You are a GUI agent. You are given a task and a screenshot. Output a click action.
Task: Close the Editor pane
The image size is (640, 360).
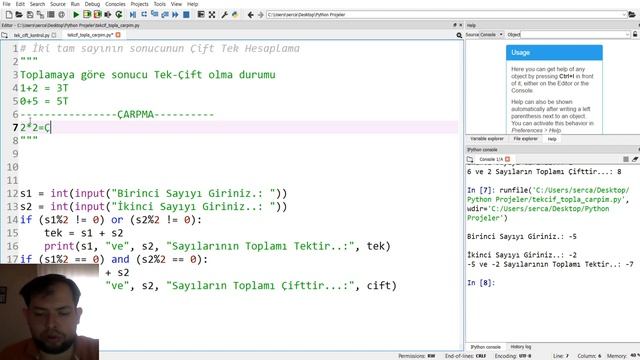click(461, 25)
